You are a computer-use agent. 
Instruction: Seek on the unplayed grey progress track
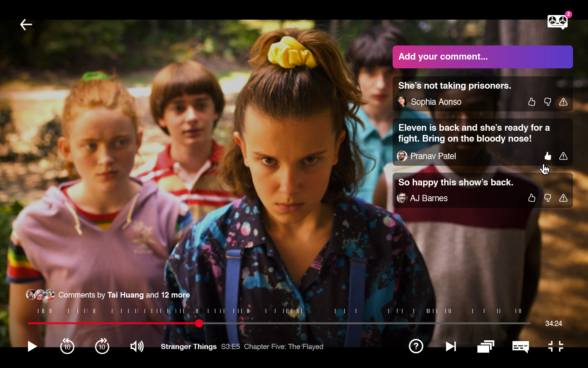coord(366,323)
